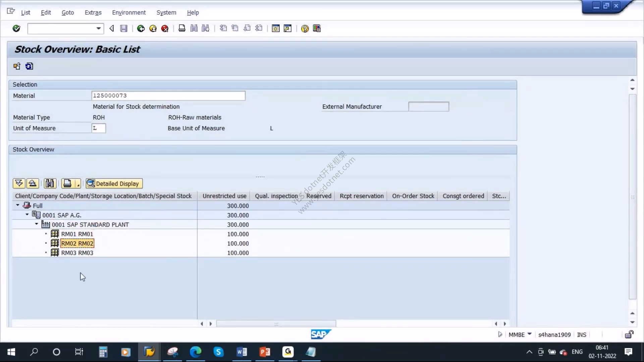Click the Customize Local Layout icon
Image resolution: width=644 pixels, height=362 pixels.
317,28
